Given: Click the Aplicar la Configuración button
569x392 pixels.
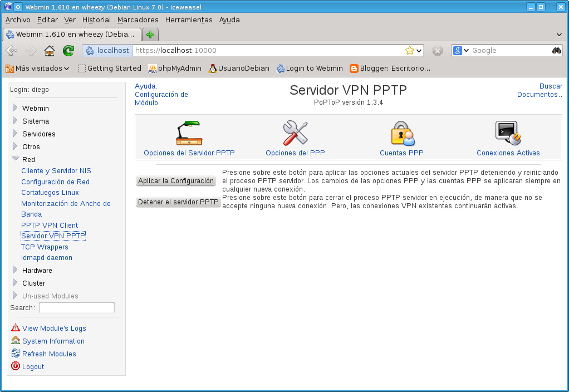Looking at the screenshot, I should [175, 181].
